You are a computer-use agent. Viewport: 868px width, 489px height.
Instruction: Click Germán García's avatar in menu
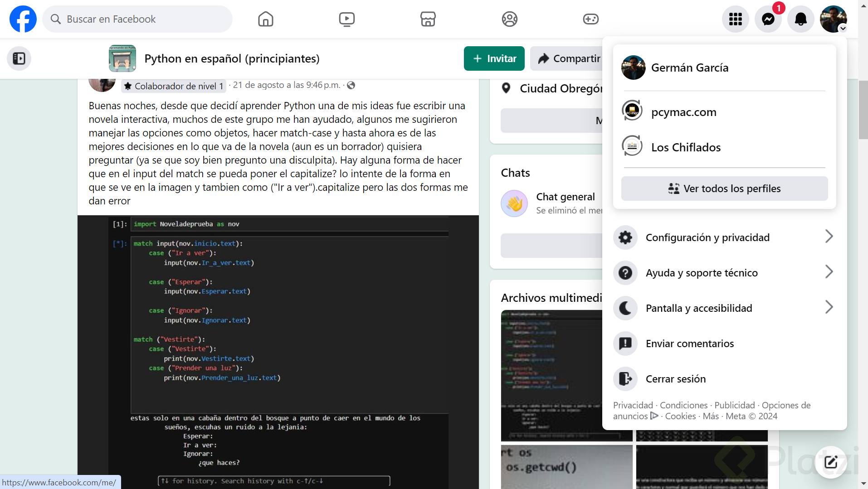click(x=634, y=68)
